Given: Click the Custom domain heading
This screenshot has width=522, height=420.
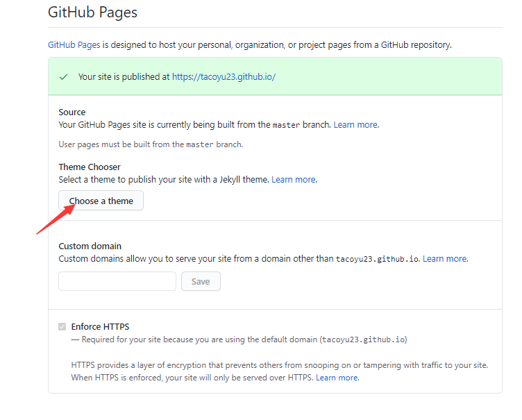Looking at the screenshot, I should 90,246.
